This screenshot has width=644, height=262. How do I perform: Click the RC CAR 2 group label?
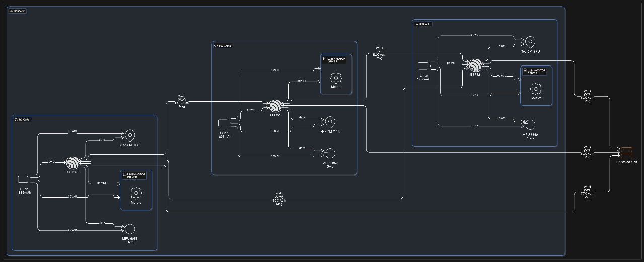(x=223, y=46)
